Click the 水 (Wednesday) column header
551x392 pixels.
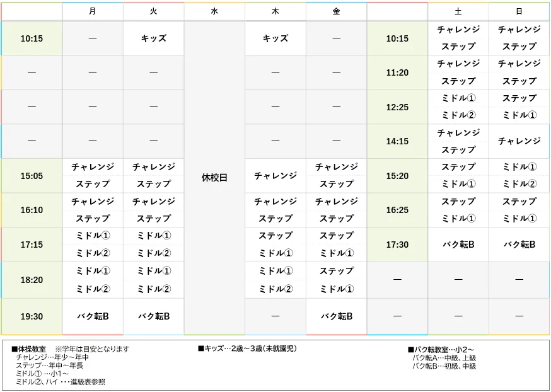pyautogui.click(x=214, y=11)
